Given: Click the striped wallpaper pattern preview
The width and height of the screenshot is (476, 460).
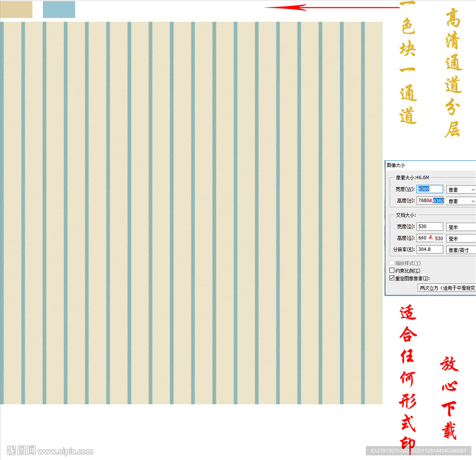Looking at the screenshot, I should [x=191, y=213].
